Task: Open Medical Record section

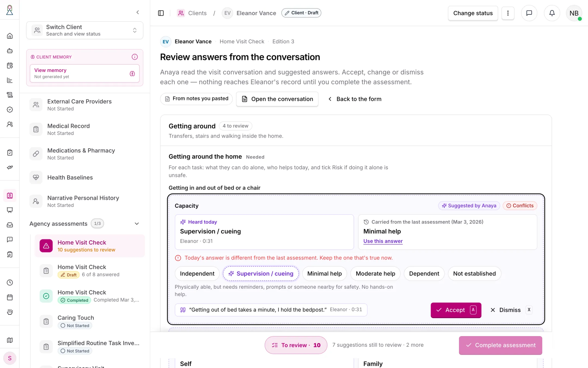Action: [85, 129]
